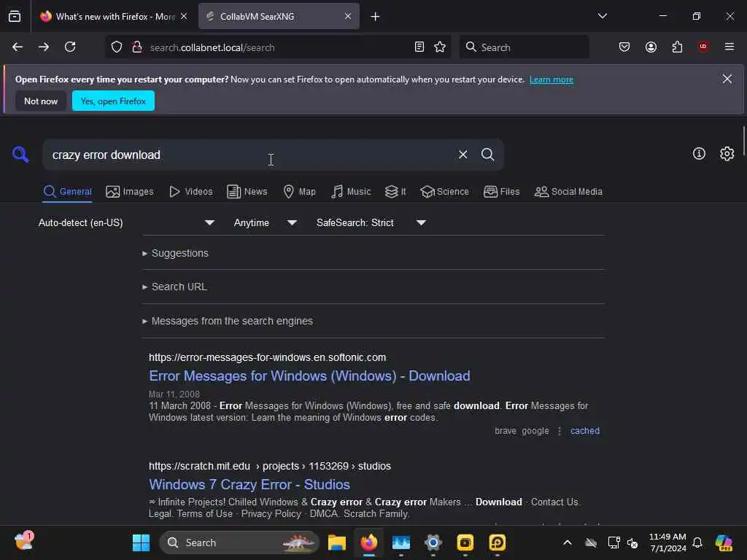Screen dimensions: 747x560
Task: Go back to previous page
Action: click(x=18, y=47)
